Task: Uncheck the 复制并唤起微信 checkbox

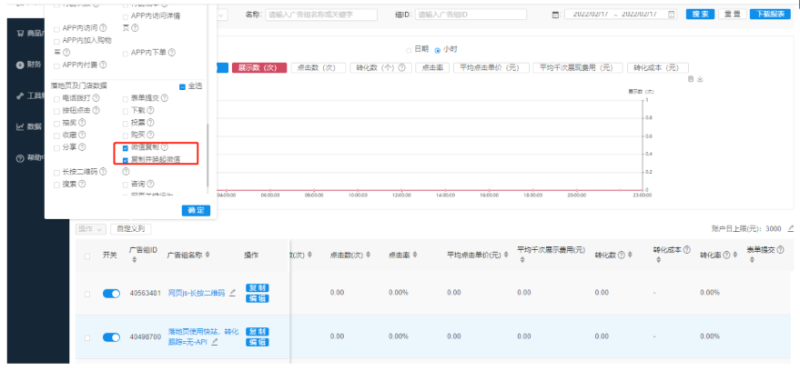Action: point(126,160)
